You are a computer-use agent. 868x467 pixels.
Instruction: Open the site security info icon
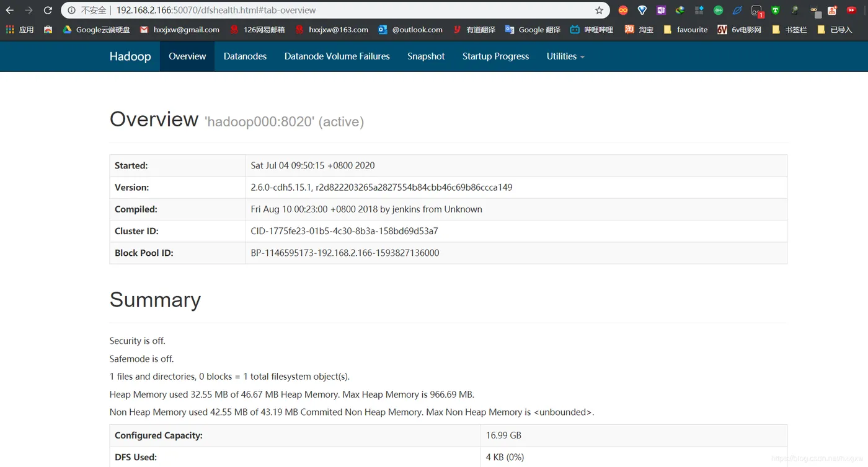point(71,11)
